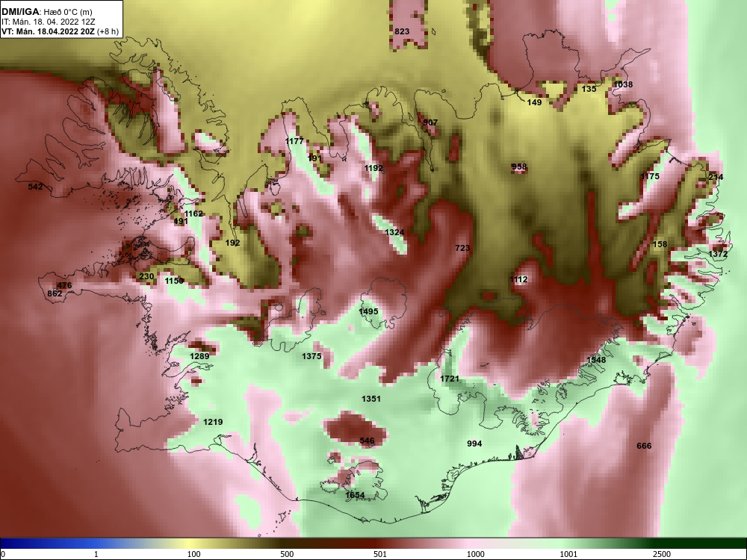Screen dimensions: 747x560
Task: Click the 214 height label
Action: [716, 177]
